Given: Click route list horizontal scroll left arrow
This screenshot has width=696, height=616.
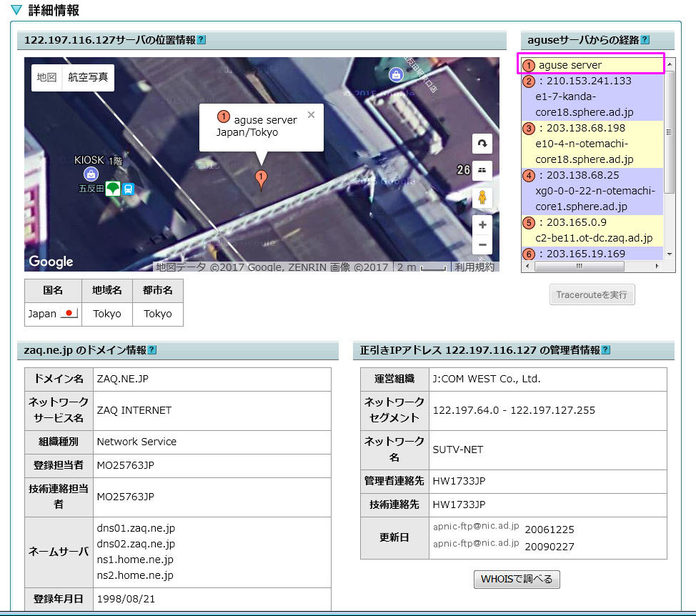Looking at the screenshot, I should point(527,267).
